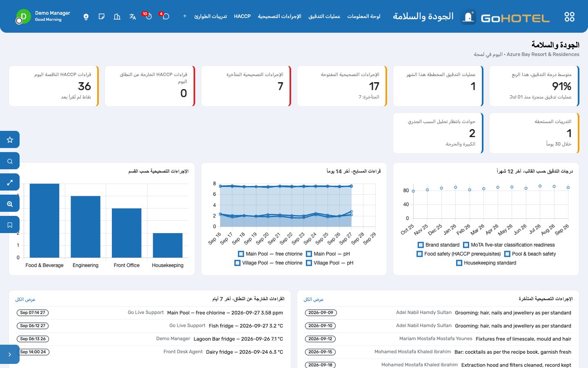This screenshot has height=368, width=588.
Task: Open Fixtures free of limescale, mould and hair
Action: (438, 339)
